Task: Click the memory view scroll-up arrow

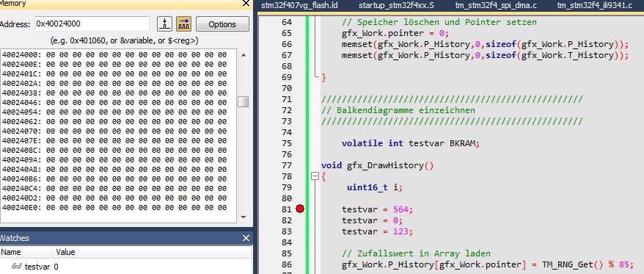Action: tap(243, 55)
